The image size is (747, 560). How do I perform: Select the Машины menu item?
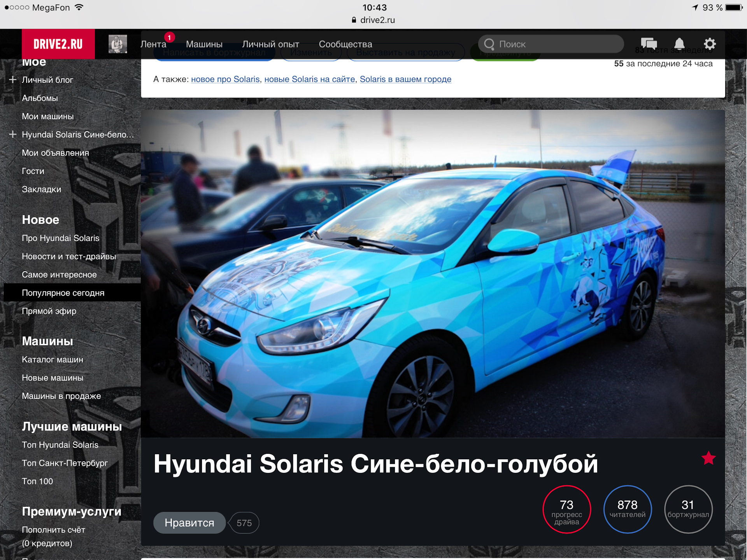point(204,44)
